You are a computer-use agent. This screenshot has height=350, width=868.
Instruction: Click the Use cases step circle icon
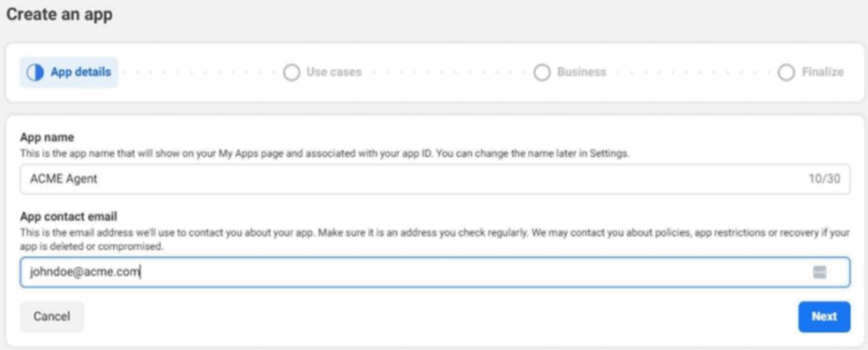point(292,73)
